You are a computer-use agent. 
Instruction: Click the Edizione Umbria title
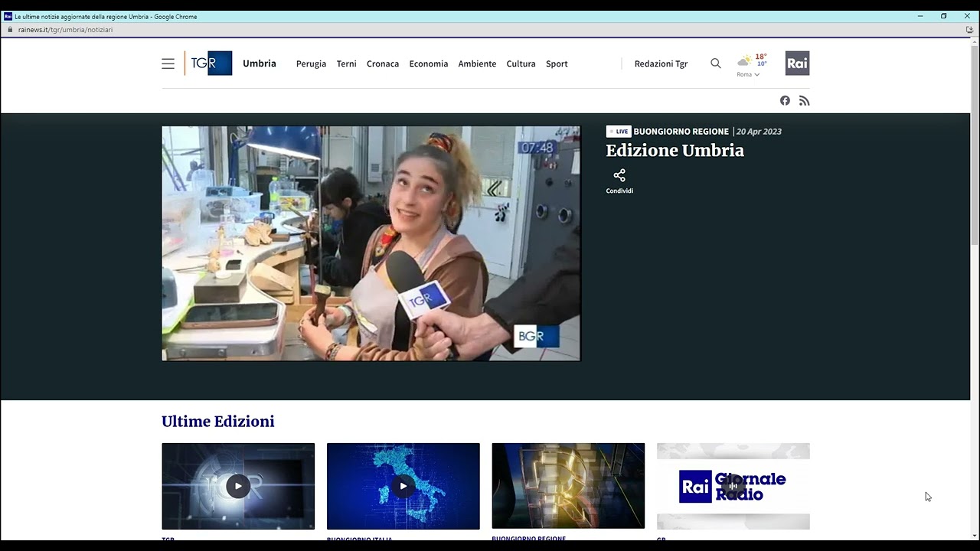pyautogui.click(x=675, y=151)
